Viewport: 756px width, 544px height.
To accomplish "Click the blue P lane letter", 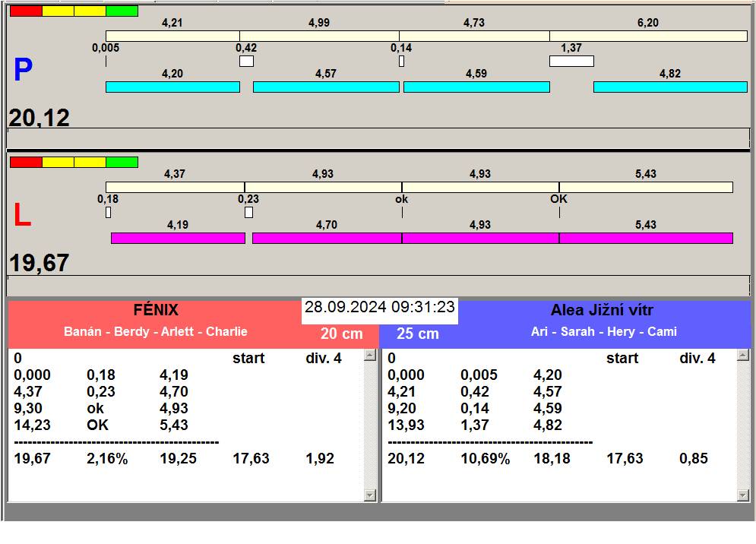I will [x=23, y=71].
